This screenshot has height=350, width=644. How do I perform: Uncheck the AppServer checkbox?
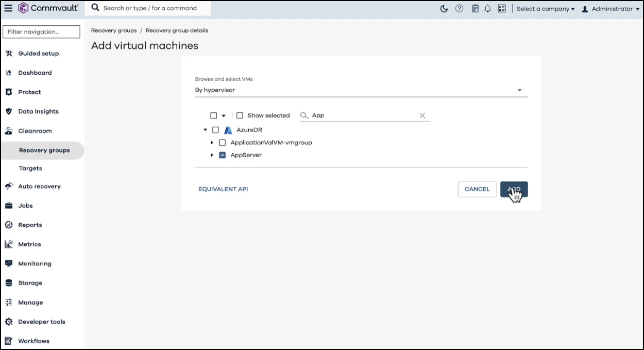pyautogui.click(x=223, y=155)
